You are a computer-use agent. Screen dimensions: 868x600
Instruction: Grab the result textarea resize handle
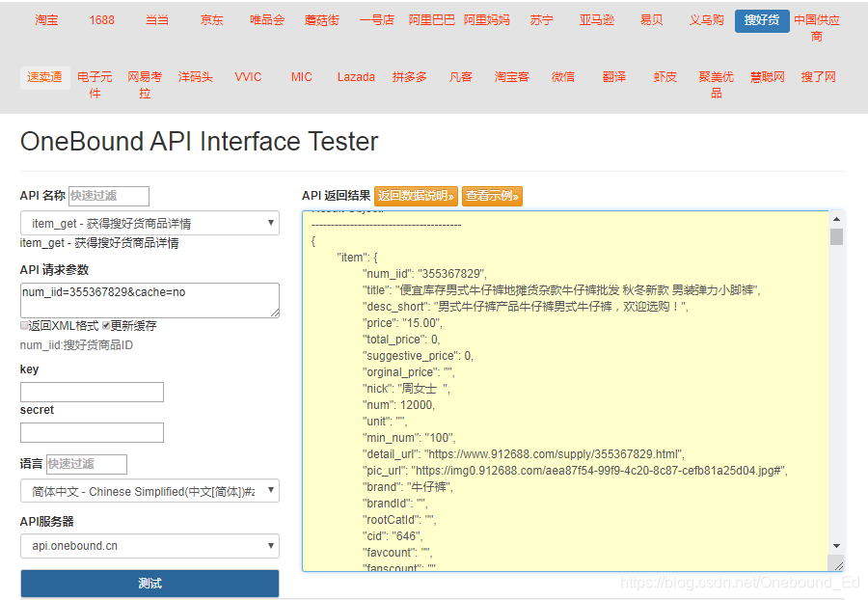[838, 565]
